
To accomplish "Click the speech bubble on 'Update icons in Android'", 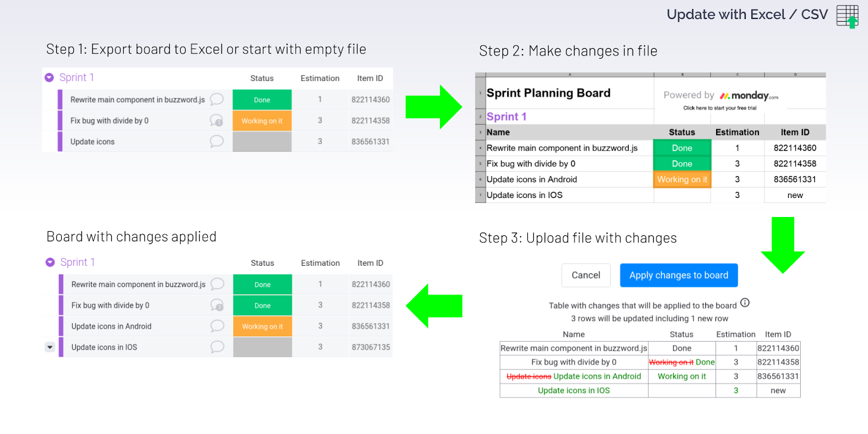I will (x=216, y=326).
